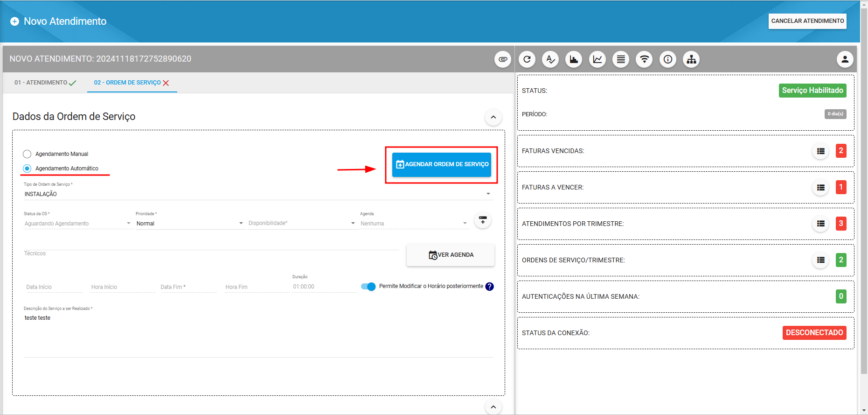Select Agendamento Automático radio button
The height and width of the screenshot is (415, 868).
[x=27, y=169]
